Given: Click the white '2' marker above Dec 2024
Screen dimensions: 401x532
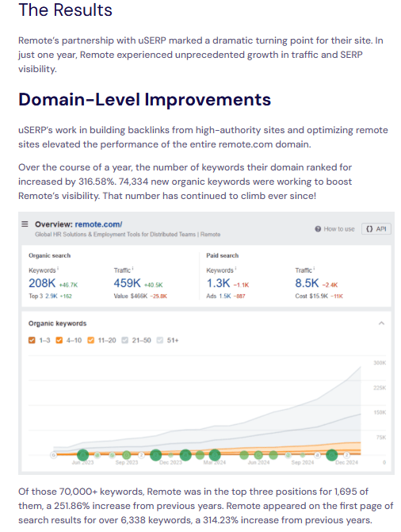Looking at the screenshot, I should [x=347, y=454].
